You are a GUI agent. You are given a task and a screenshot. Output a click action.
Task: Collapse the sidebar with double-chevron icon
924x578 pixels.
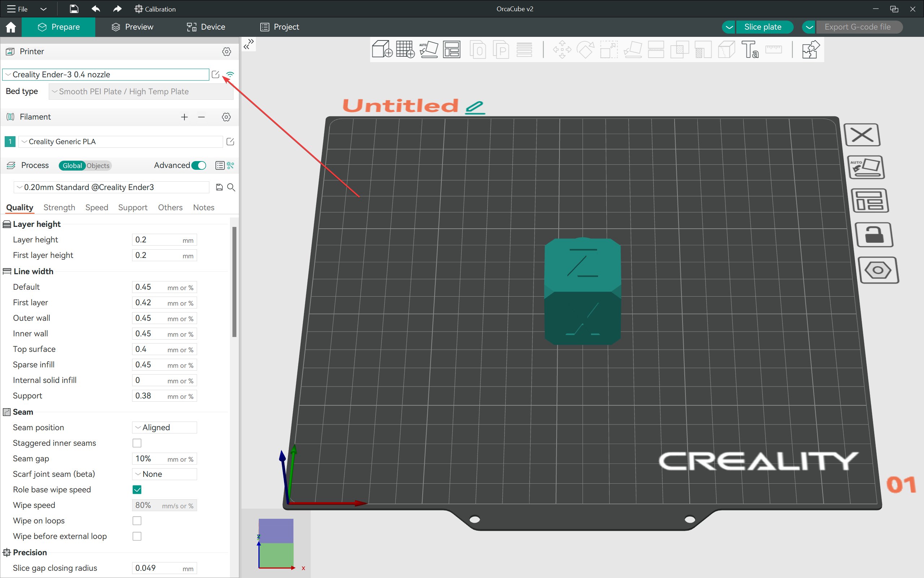249,44
